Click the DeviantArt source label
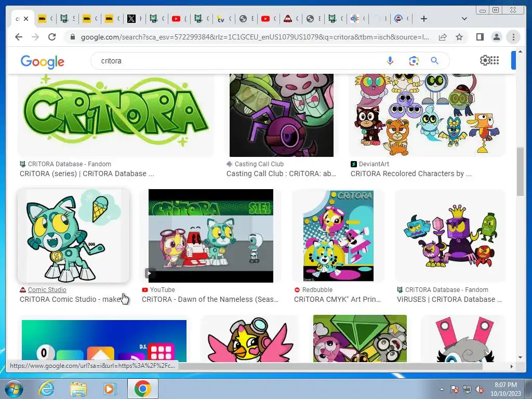The width and height of the screenshot is (532, 399). (374, 164)
